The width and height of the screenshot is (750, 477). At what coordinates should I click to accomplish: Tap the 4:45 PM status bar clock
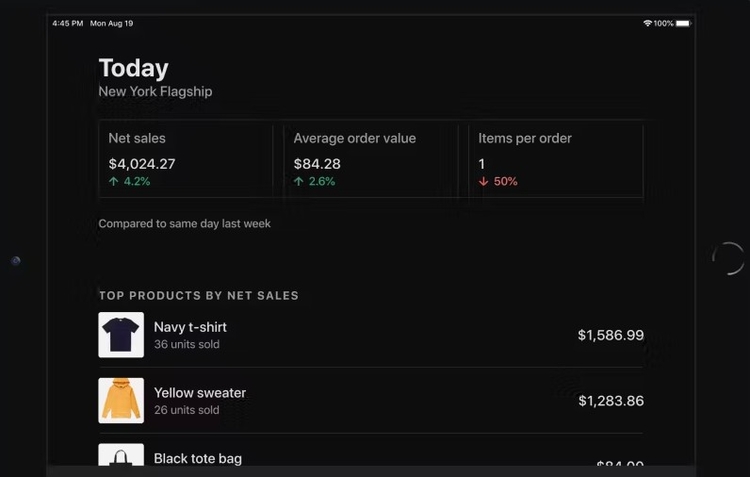pyautogui.click(x=67, y=23)
